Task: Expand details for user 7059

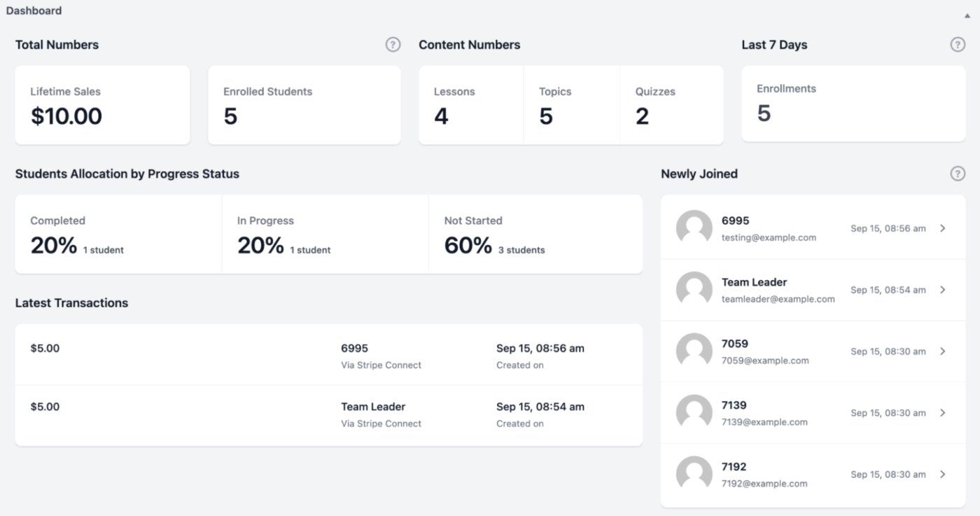Action: point(942,351)
